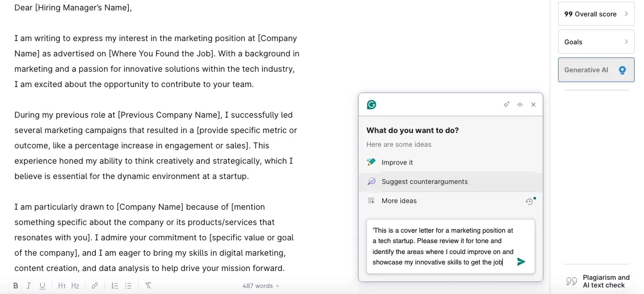Click the 'Dear [Hiring Manager's Name],' line
This screenshot has width=644, height=294.
73,8
